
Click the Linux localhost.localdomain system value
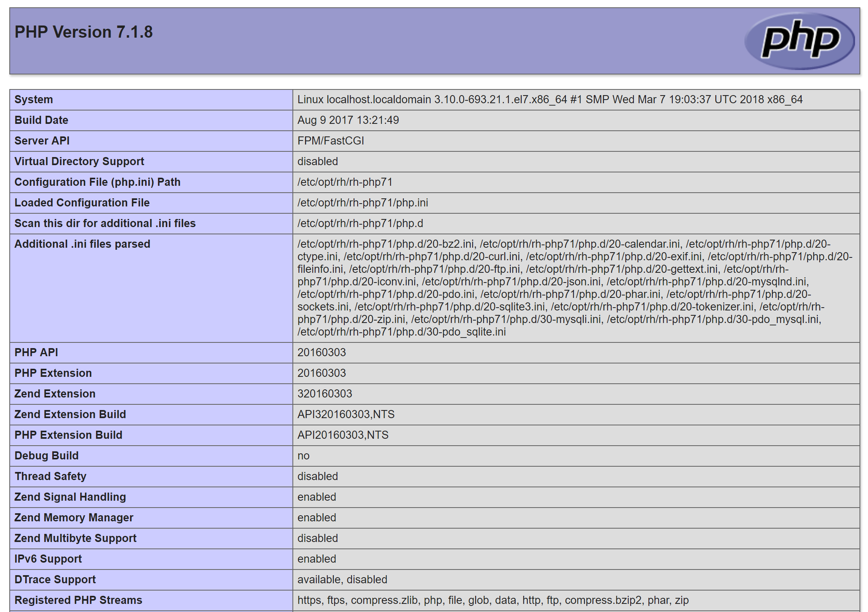pos(550,100)
